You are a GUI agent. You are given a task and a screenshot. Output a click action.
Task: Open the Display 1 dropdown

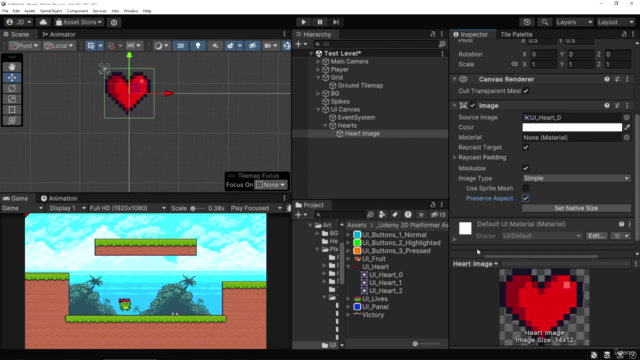pyautogui.click(x=67, y=208)
